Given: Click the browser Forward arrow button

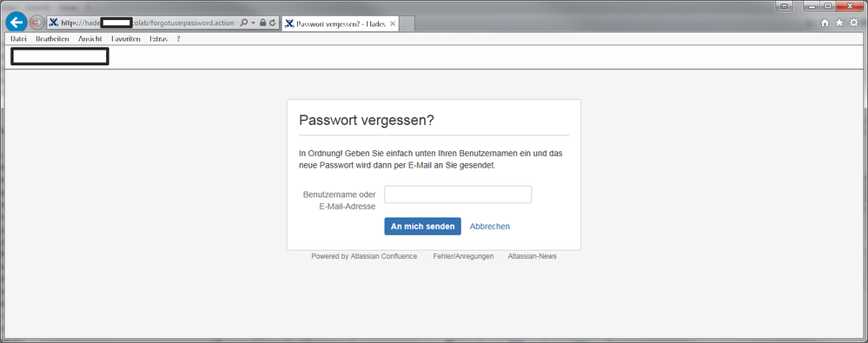Looking at the screenshot, I should 36,23.
